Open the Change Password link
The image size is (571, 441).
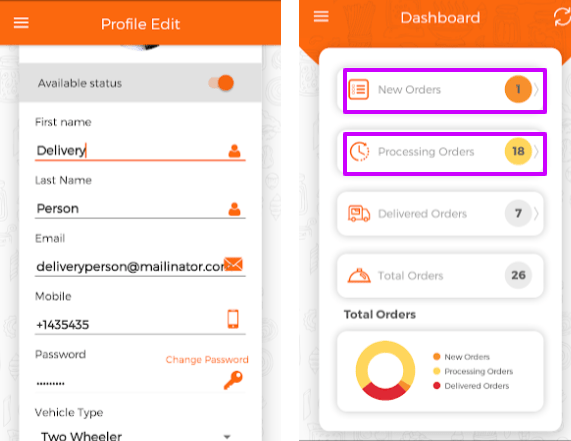(x=207, y=360)
